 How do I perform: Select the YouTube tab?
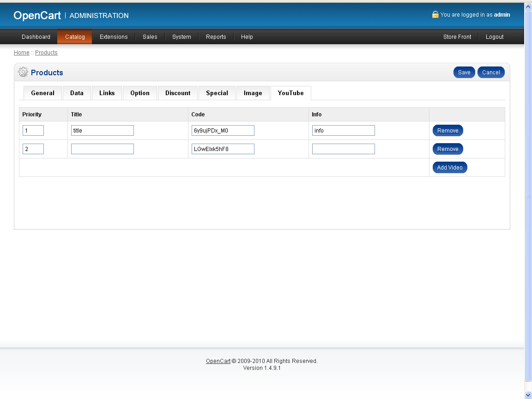(291, 93)
